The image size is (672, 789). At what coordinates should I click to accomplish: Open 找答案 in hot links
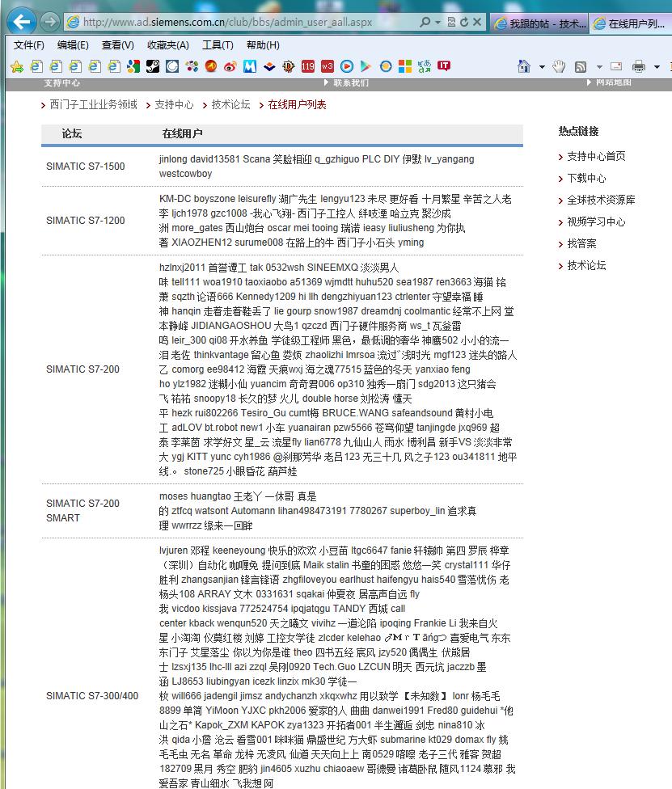click(x=581, y=244)
